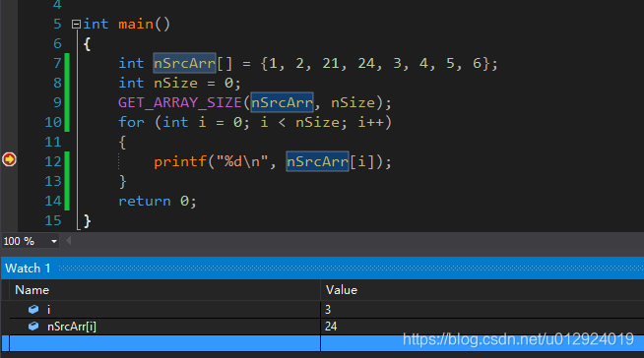Viewport: 644px width, 358px height.
Task: Click the cube icon beside nSrcArr[i]
Action: pyautogui.click(x=33, y=327)
